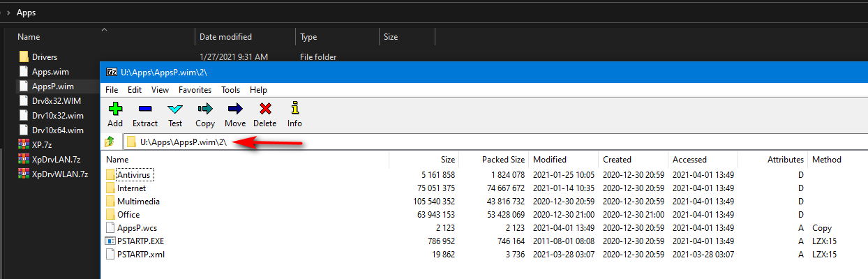Click the Copy method value for AppsP.wcs
868x279 pixels.
(822, 228)
